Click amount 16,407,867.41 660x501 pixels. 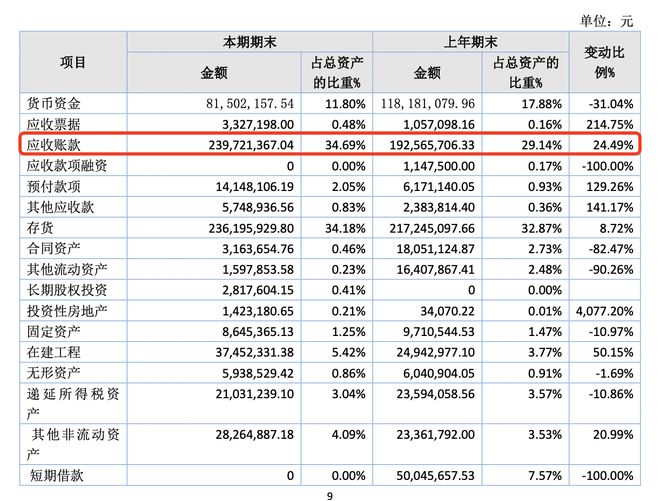(x=436, y=270)
